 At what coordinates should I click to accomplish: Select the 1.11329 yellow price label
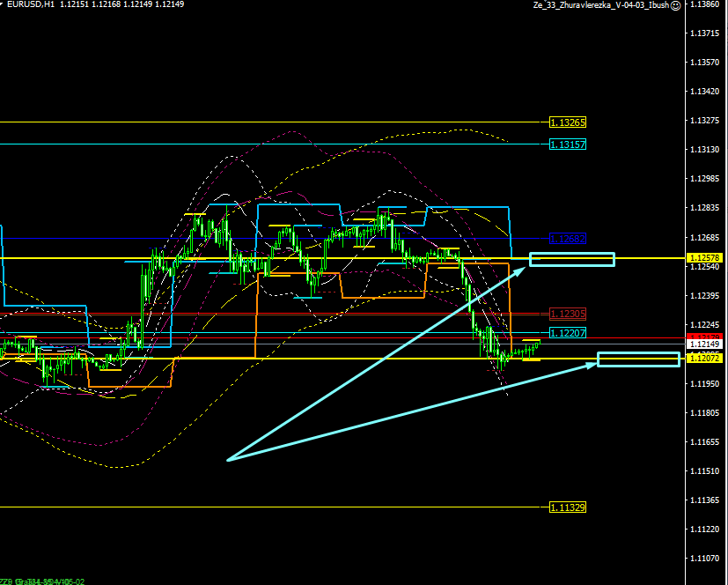coord(567,507)
